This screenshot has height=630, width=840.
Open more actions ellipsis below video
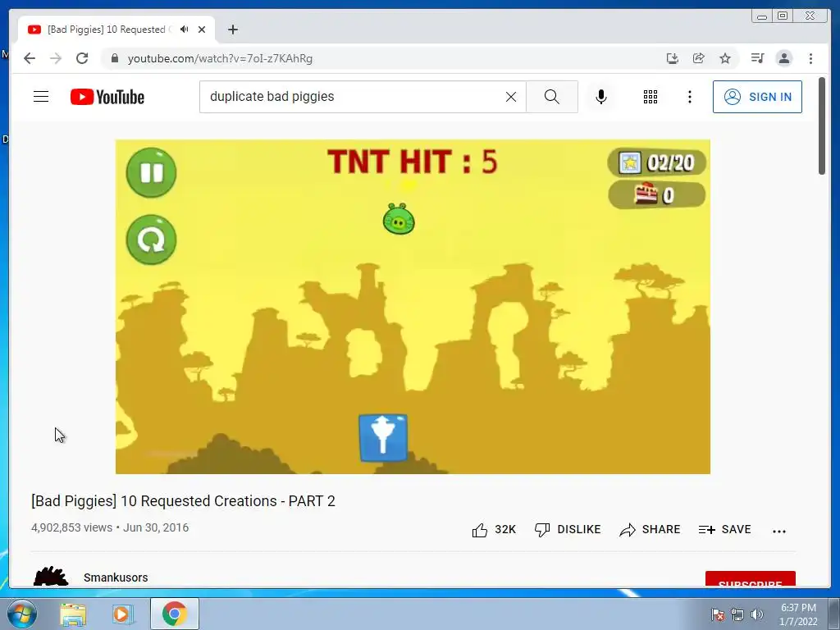tap(779, 531)
